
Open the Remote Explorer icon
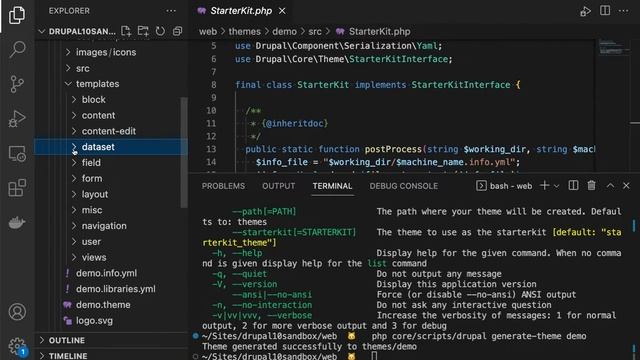click(17, 154)
